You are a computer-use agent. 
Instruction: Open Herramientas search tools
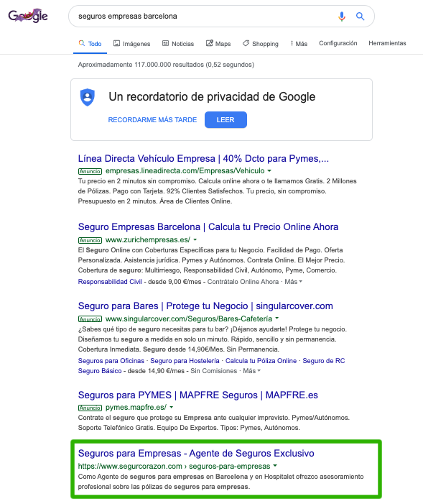[x=387, y=43]
